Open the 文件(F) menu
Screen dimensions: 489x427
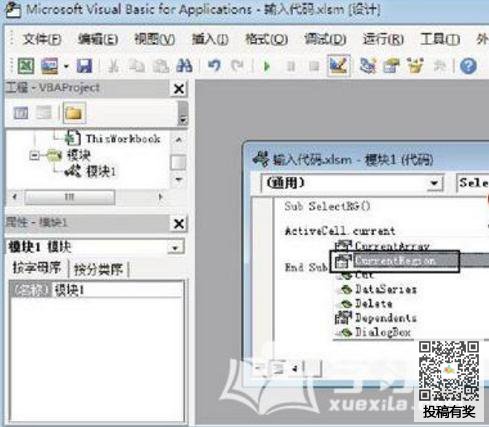click(x=42, y=40)
